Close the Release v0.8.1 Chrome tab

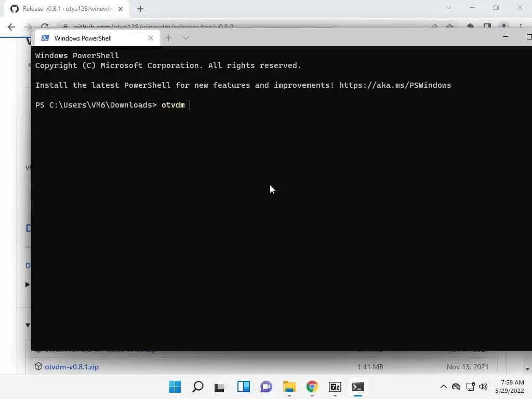(x=121, y=9)
